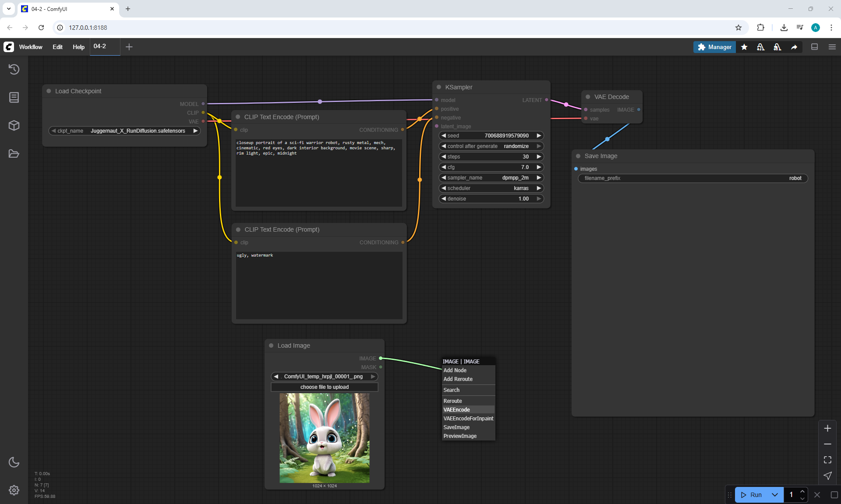Open the queue history sidebar icon
The height and width of the screenshot is (504, 841).
(14, 69)
